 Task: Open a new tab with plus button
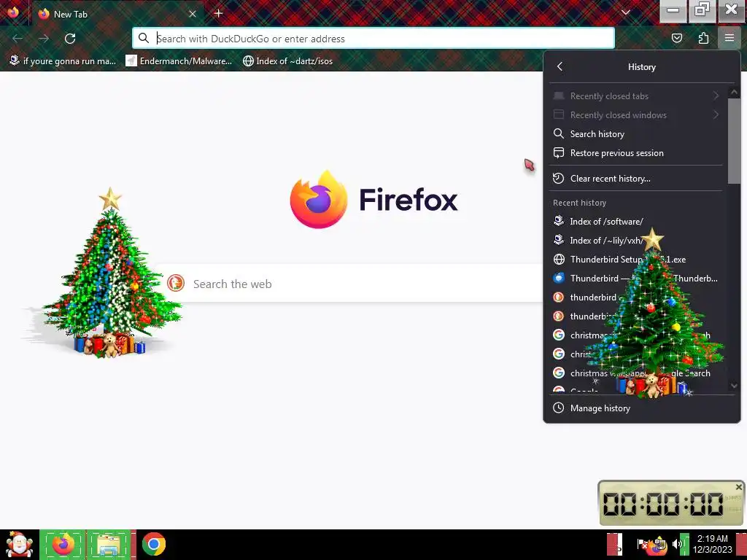(218, 13)
